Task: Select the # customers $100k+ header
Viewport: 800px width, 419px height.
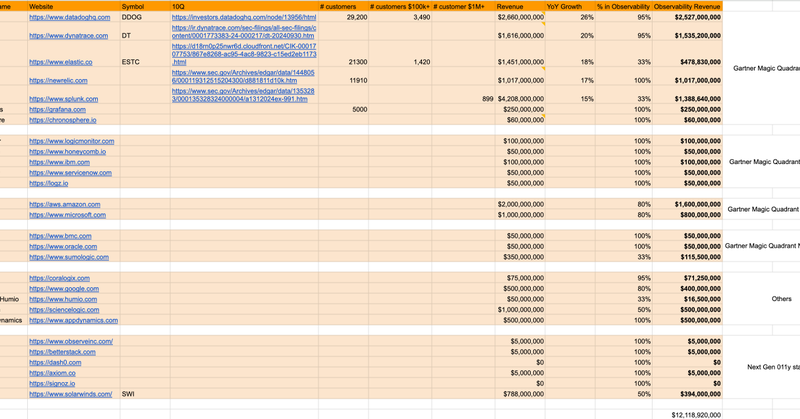Action: [x=400, y=7]
